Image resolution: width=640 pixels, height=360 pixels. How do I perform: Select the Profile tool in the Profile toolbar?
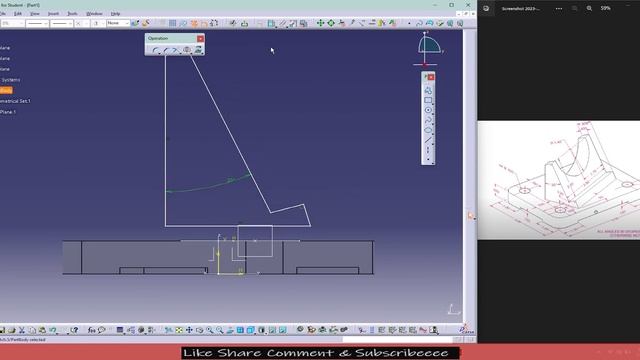click(428, 90)
